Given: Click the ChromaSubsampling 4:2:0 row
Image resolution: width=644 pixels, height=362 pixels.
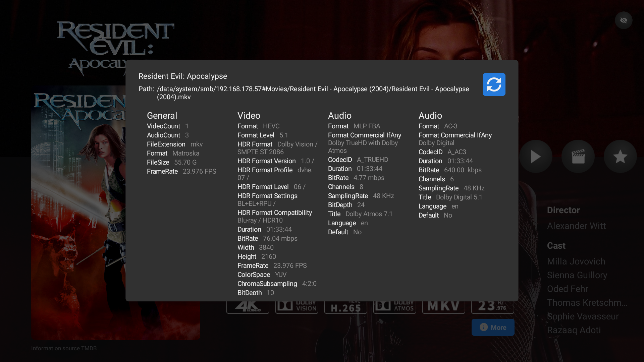Looking at the screenshot, I should (277, 284).
